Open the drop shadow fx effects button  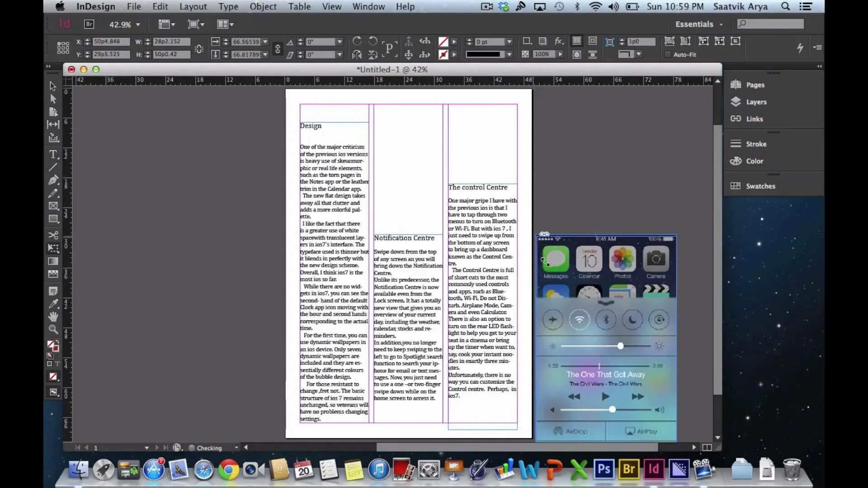coord(559,41)
